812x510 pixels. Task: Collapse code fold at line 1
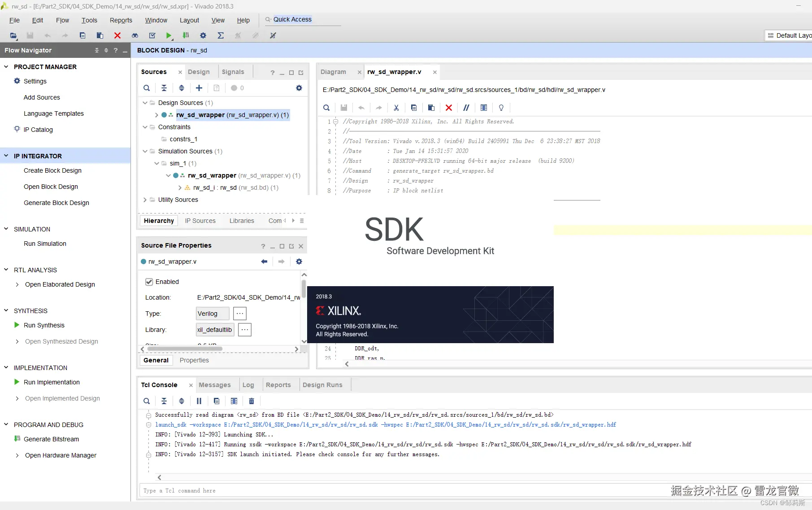[x=335, y=122]
